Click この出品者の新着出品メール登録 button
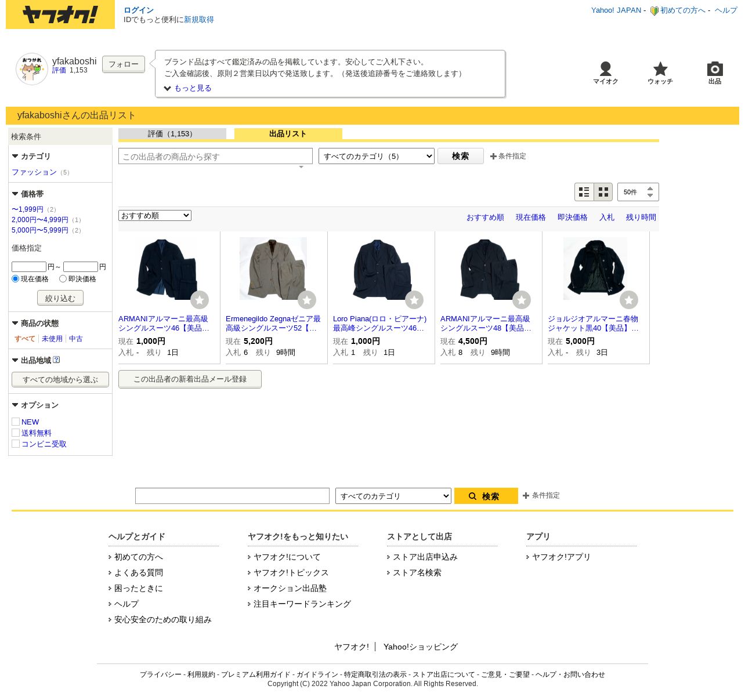Viewport: 745px width, 700px height. click(x=190, y=379)
